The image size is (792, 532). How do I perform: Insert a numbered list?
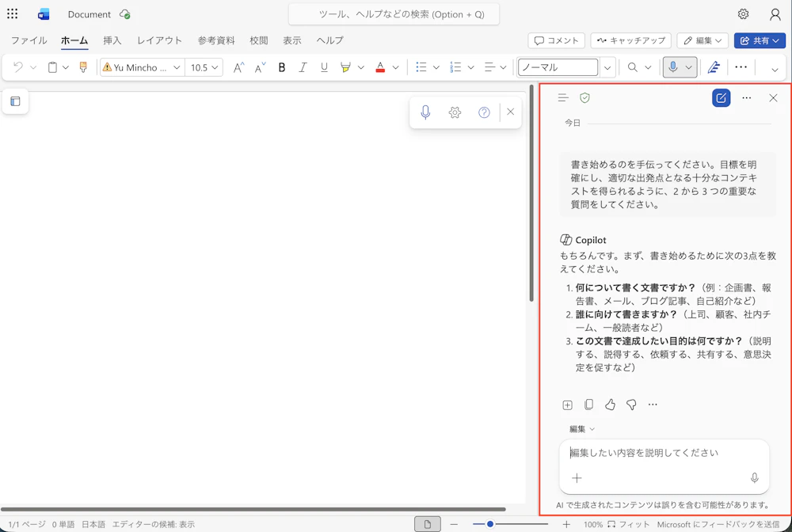(x=455, y=67)
